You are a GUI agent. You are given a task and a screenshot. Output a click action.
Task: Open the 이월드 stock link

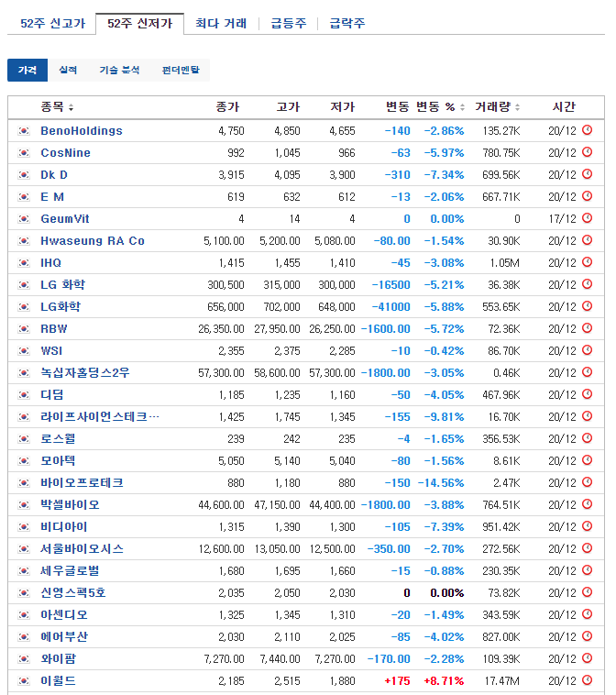pos(58,681)
